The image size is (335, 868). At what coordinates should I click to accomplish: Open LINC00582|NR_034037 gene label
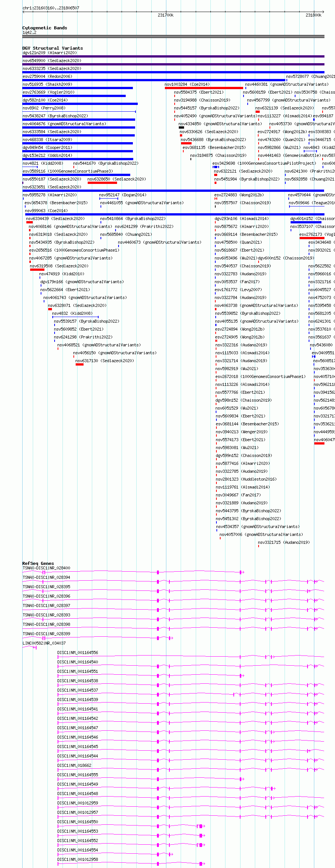44,643
